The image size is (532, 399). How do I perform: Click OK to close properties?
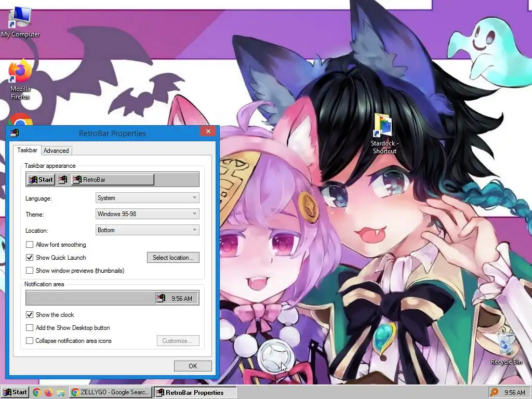193,366
